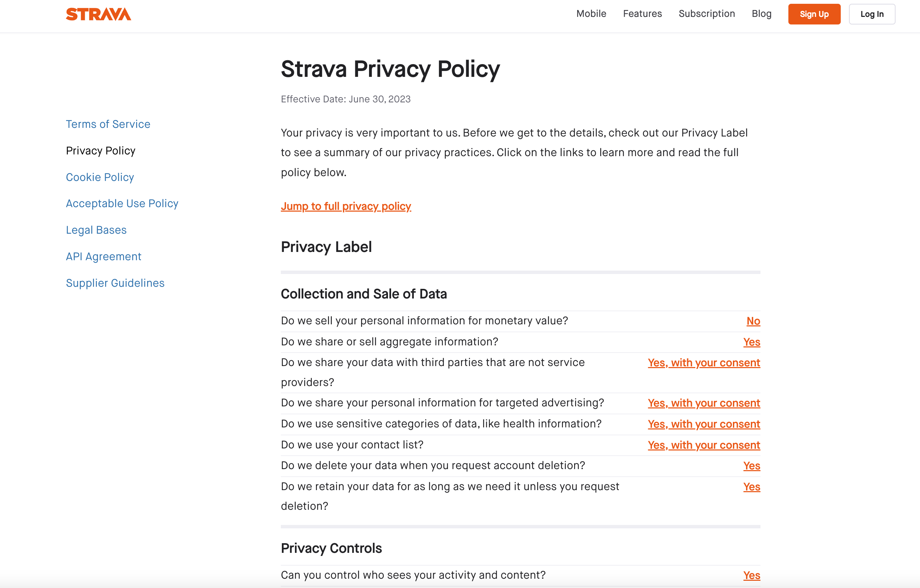Open the Features page from the navigation
This screenshot has height=588, width=920.
click(642, 14)
